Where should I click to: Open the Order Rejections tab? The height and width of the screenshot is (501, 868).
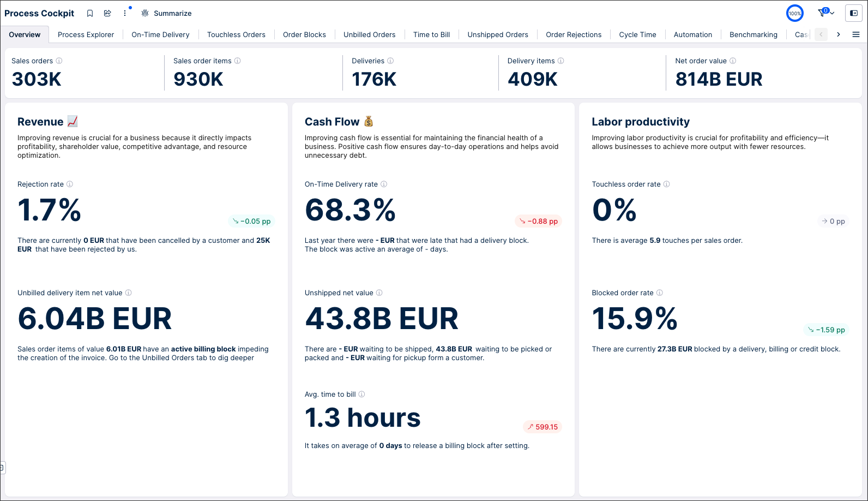574,34
